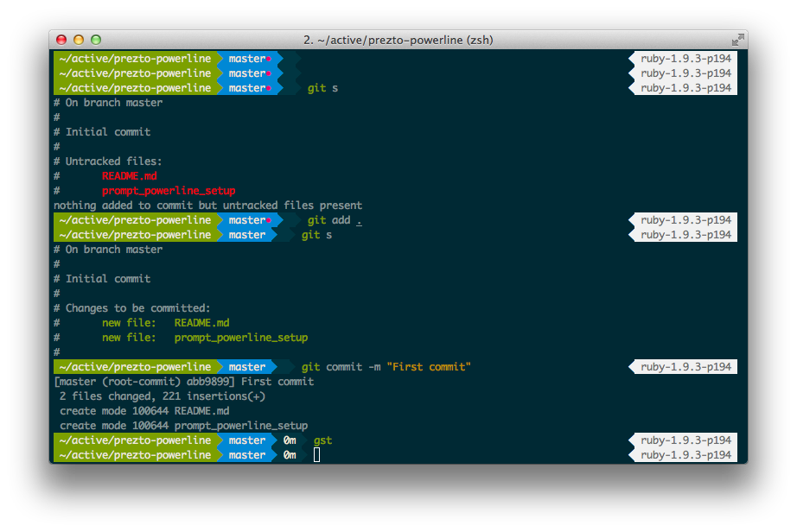Click the green zoom window button
Viewport: 797px width, 532px height.
click(x=96, y=40)
